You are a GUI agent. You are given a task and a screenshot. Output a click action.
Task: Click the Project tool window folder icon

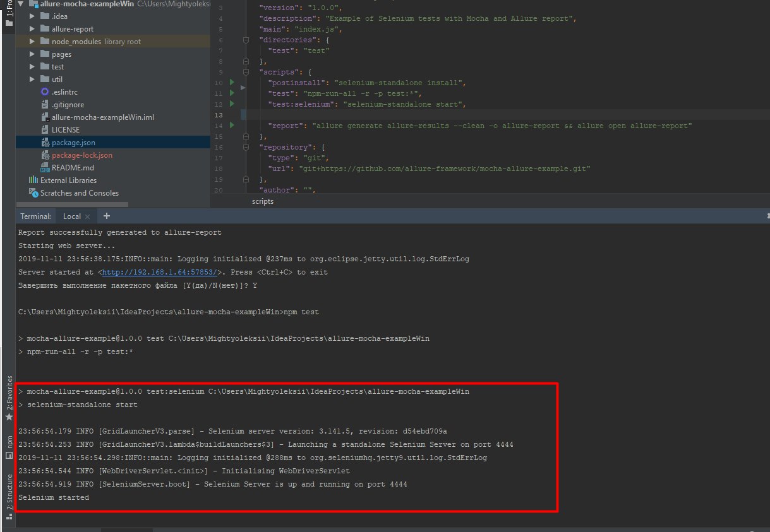pyautogui.click(x=9, y=24)
